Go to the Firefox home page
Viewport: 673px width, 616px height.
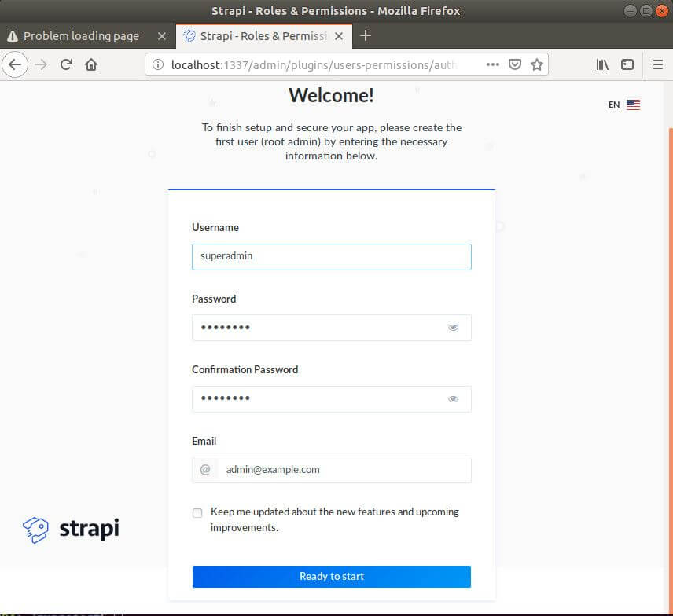point(92,64)
